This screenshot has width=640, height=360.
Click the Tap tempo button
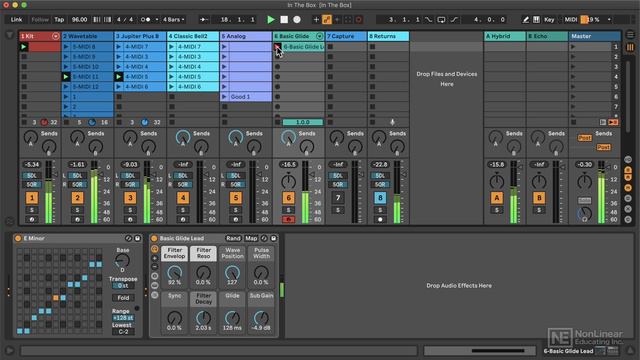coord(59,19)
